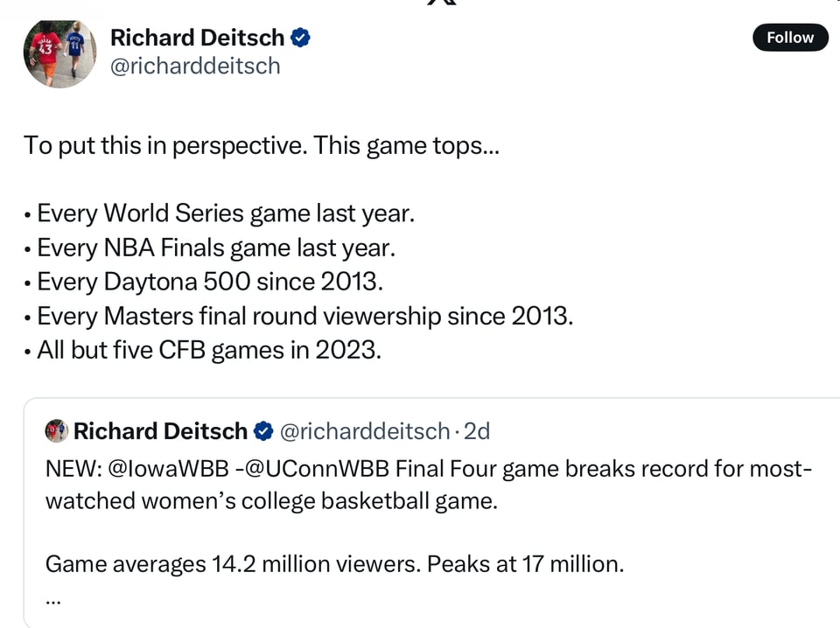The width and height of the screenshot is (840, 628).
Task: Click the Richard Deitsch display name in header
Action: click(197, 38)
